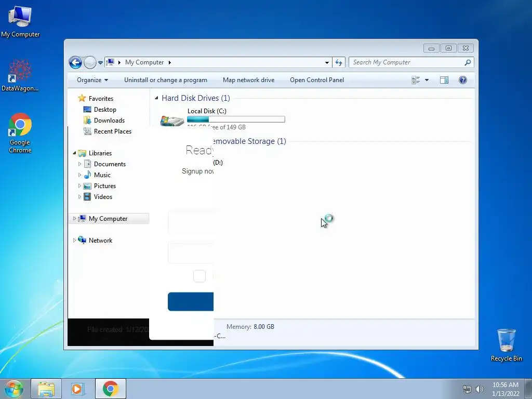
Task: Click the volume speaker tray icon
Action: click(479, 389)
